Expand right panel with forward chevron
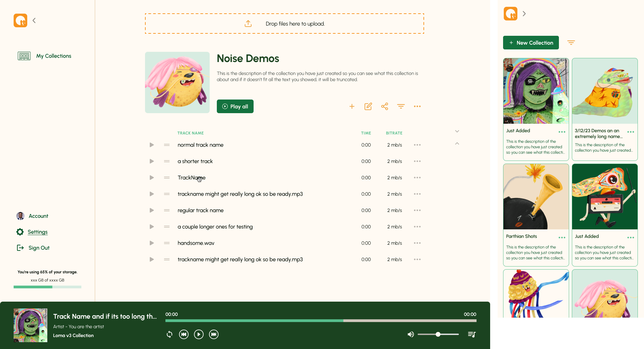The height and width of the screenshot is (349, 644). click(524, 14)
